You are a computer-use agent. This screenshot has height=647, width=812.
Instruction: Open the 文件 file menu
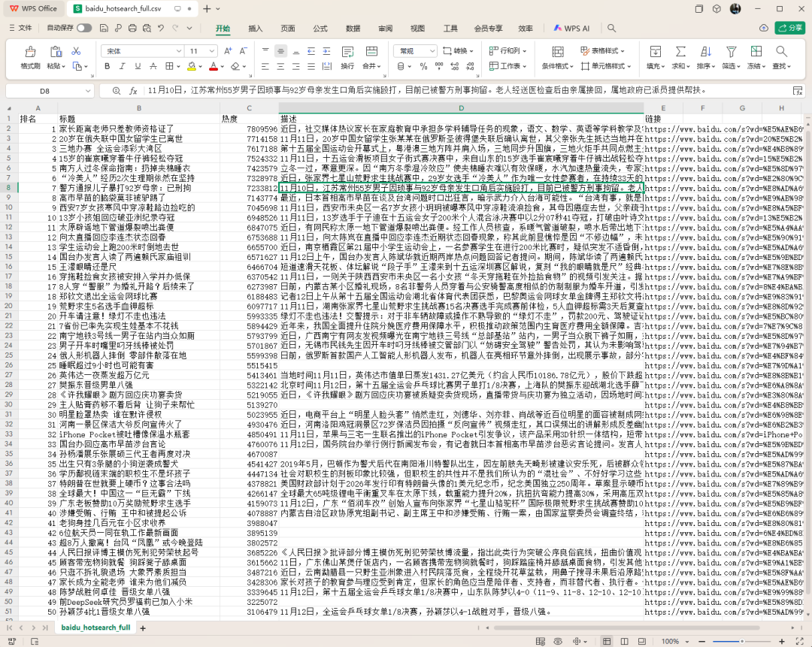click(x=21, y=28)
